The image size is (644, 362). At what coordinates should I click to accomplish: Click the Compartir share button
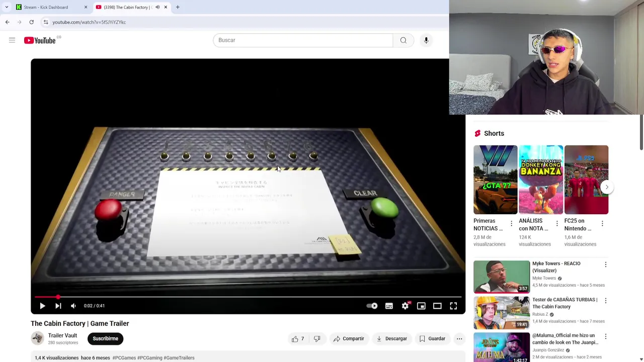point(349,338)
